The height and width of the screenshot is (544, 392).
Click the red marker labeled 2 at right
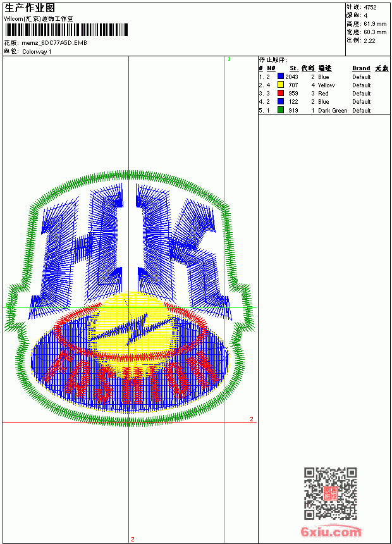pyautogui.click(x=252, y=419)
